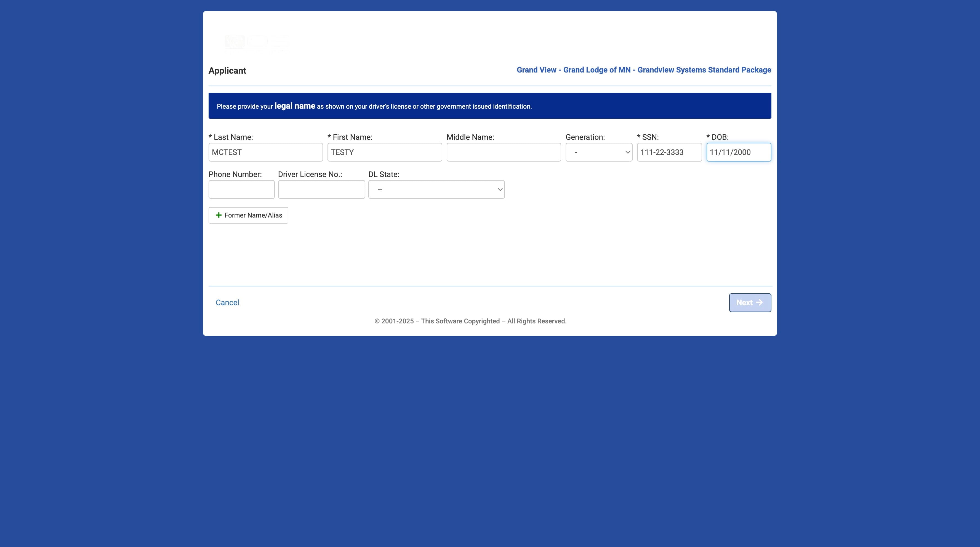Click the First Name field containing TESTY
The image size is (980, 547).
[385, 152]
